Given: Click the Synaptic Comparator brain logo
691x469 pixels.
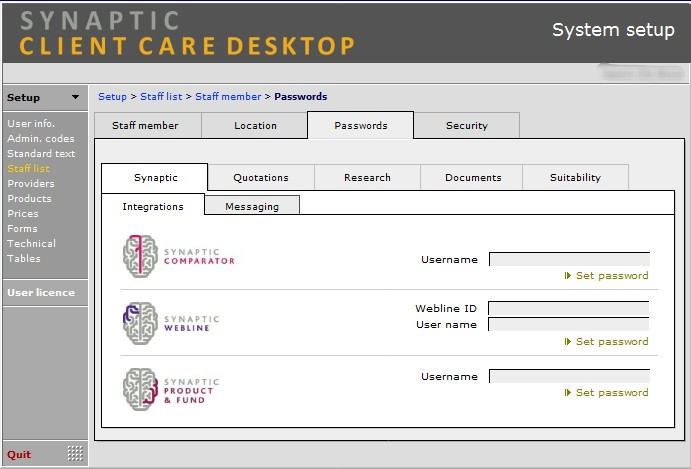Looking at the screenshot, I should coord(140,256).
